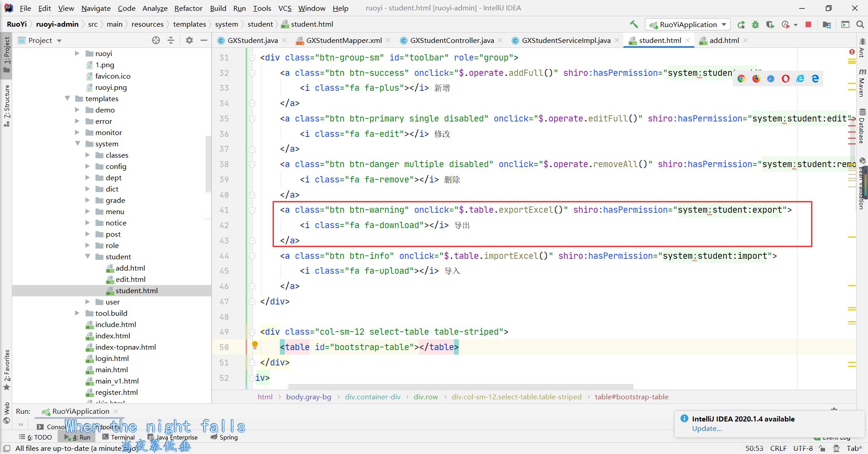Click the Project tree vertical scrollbar
Image resolution: width=868 pixels, height=454 pixels.
click(208, 164)
